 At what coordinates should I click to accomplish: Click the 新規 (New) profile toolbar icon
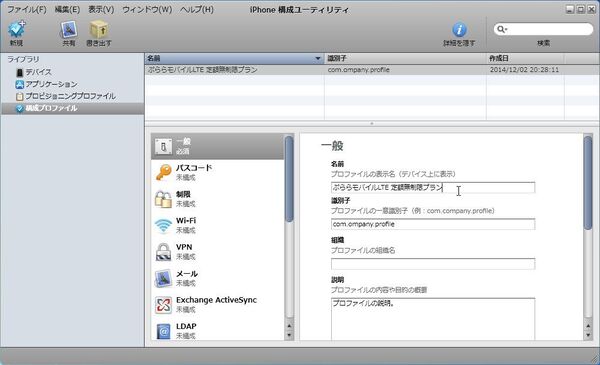(x=16, y=29)
